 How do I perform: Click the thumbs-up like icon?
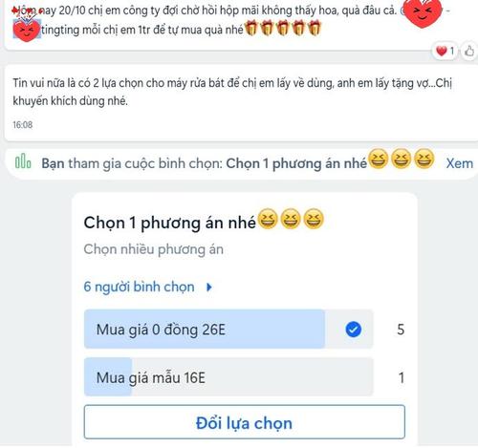[x=469, y=51]
